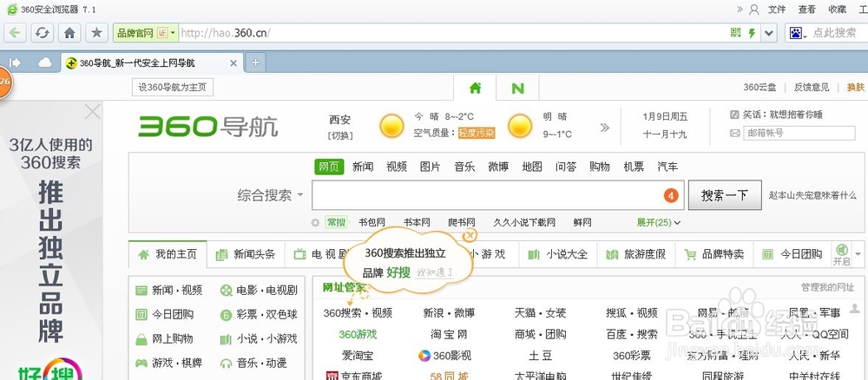Open the 淘宝网 site link
The width and height of the screenshot is (868, 380).
click(x=449, y=334)
